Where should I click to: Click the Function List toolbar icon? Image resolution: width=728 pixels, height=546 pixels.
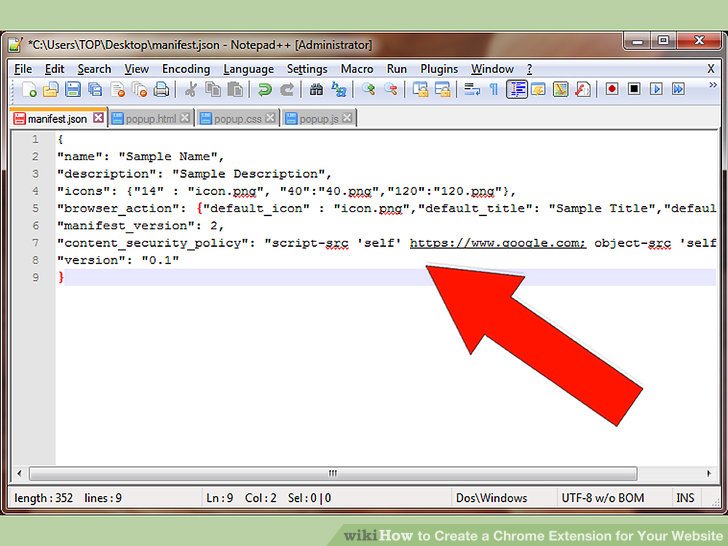coord(583,89)
